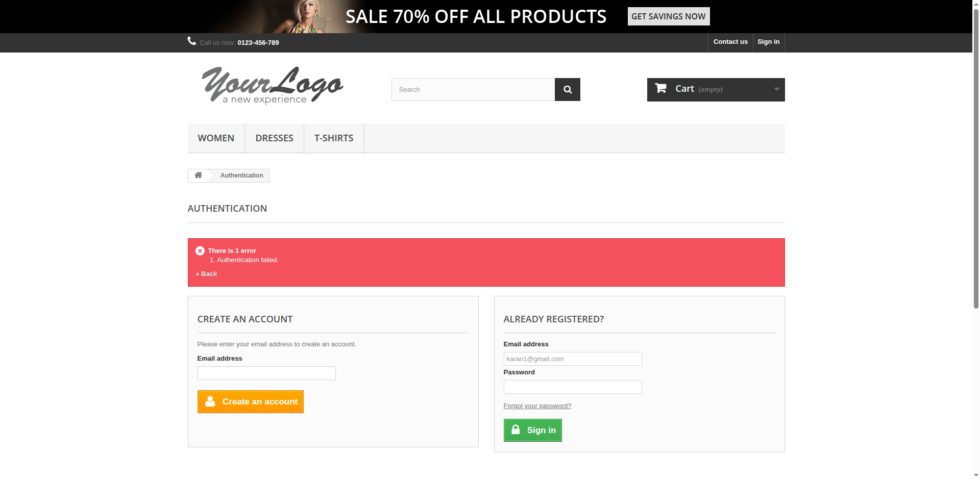Click the Back link in error box
Viewport: 980px width, 480px height.
coord(207,274)
